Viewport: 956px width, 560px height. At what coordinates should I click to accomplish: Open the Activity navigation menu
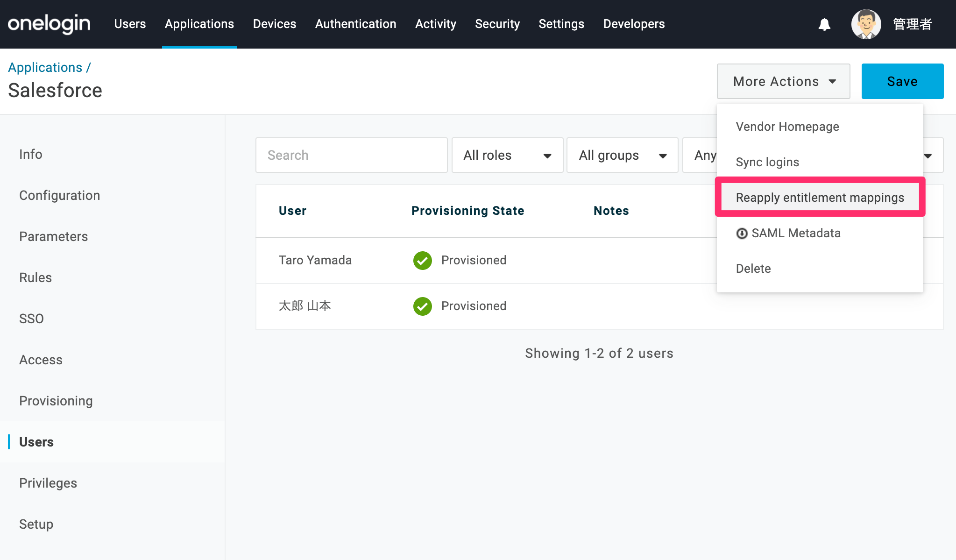point(436,24)
